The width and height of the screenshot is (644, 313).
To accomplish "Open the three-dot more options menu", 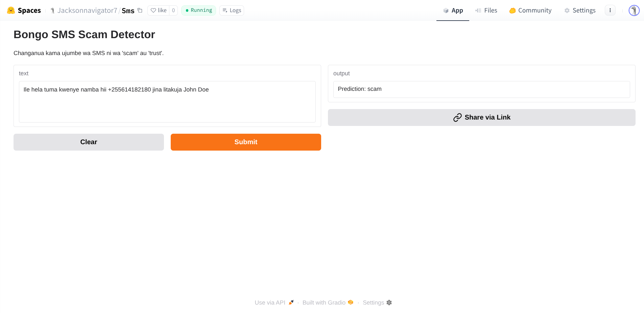I will [610, 10].
